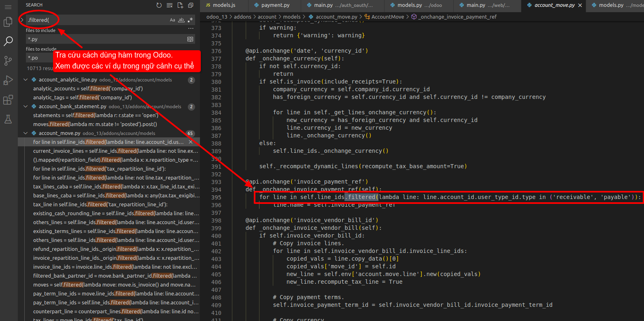Click models in the breadcrumb

coord(292,17)
